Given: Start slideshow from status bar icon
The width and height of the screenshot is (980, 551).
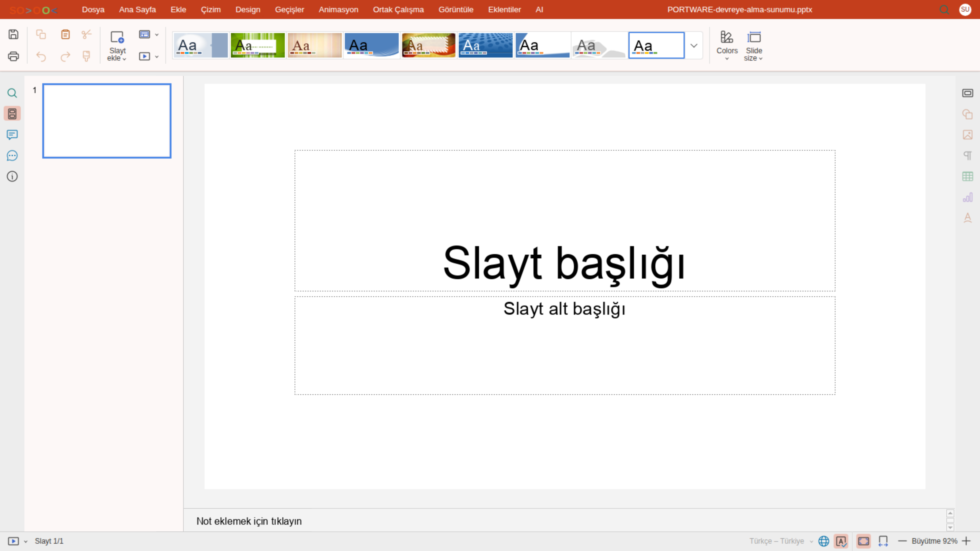Looking at the screenshot, I should [13, 541].
